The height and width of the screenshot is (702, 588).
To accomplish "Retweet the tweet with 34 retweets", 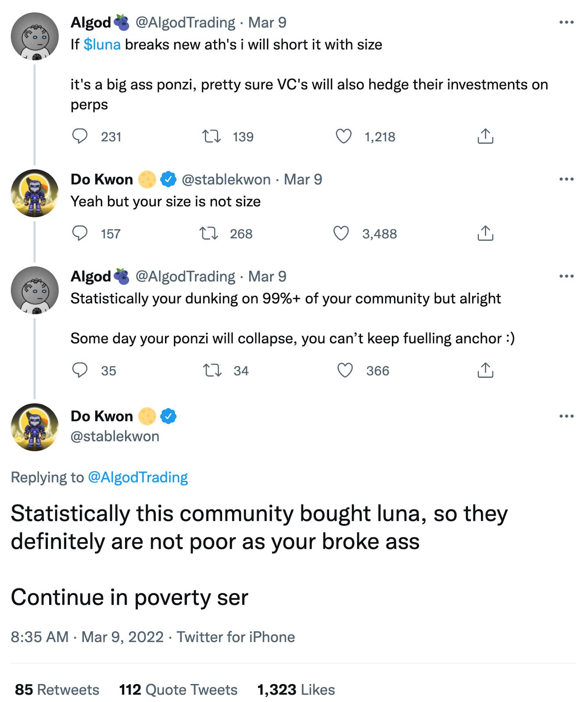I will pyautogui.click(x=212, y=370).
